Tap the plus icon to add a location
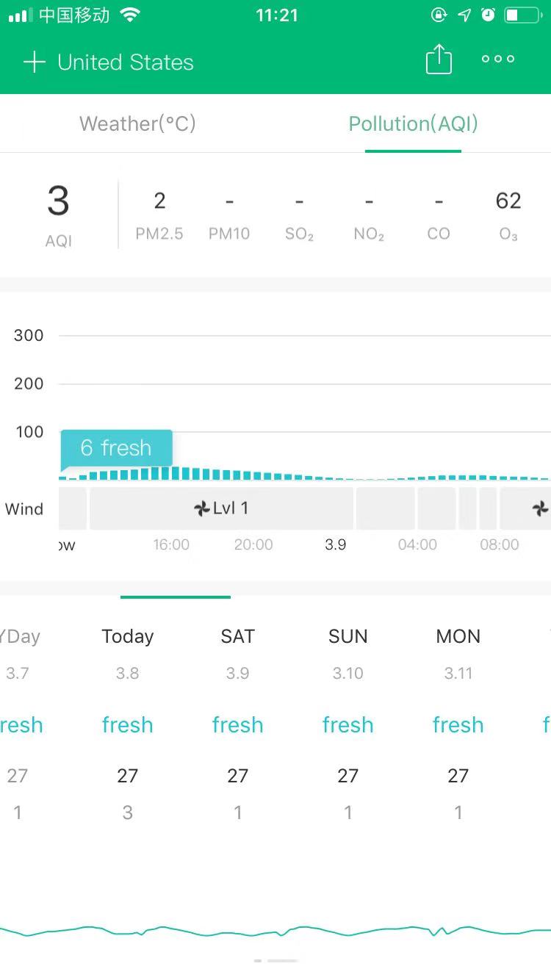Viewport: 551px width, 980px height. point(34,62)
